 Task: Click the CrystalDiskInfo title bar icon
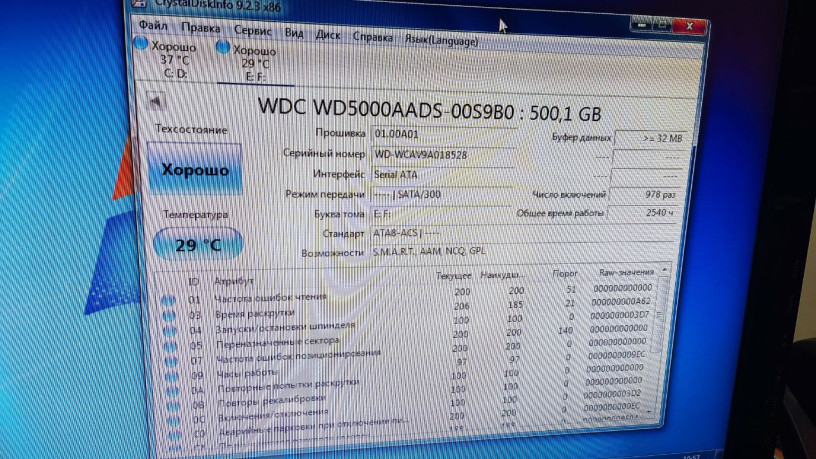pyautogui.click(x=138, y=3)
